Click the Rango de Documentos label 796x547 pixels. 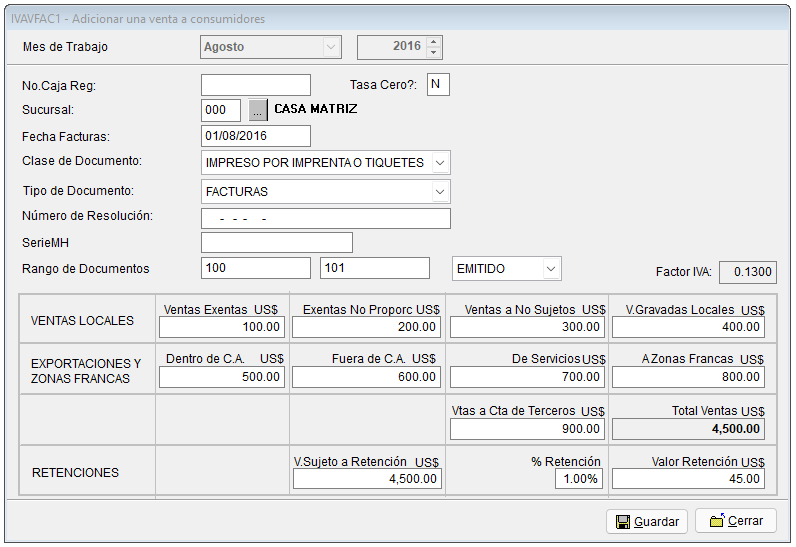pos(86,268)
